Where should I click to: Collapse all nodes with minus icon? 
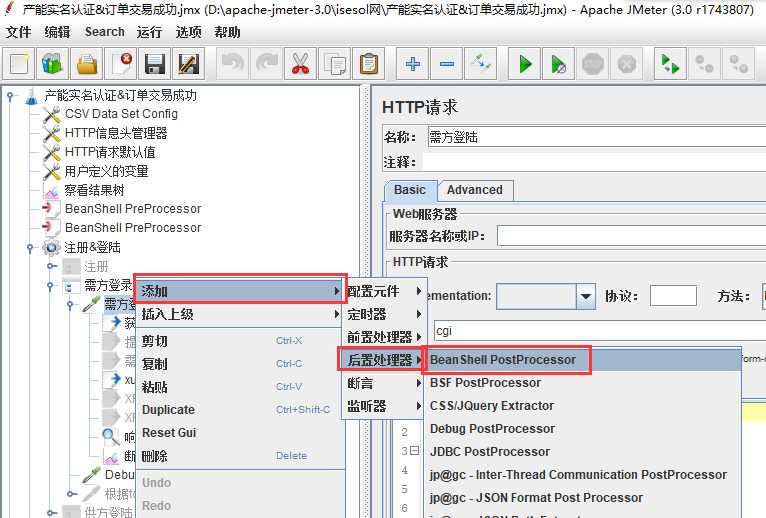[447, 64]
